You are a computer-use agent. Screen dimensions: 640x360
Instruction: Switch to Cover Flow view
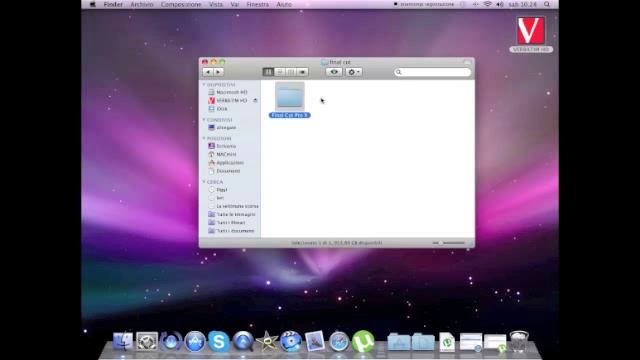(302, 72)
